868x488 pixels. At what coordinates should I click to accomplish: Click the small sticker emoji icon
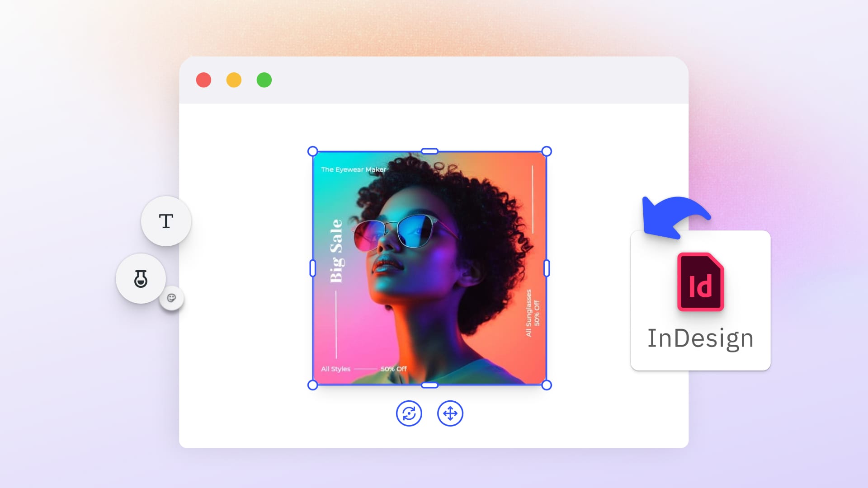pyautogui.click(x=171, y=298)
